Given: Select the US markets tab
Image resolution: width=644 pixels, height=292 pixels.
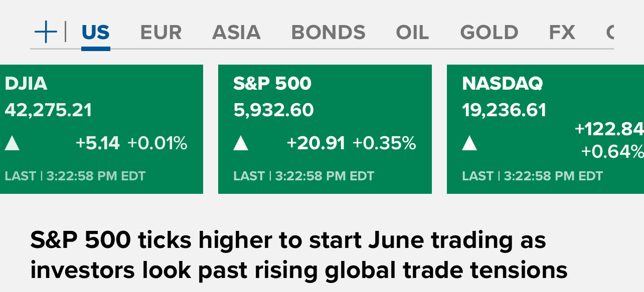Looking at the screenshot, I should click(x=95, y=33).
